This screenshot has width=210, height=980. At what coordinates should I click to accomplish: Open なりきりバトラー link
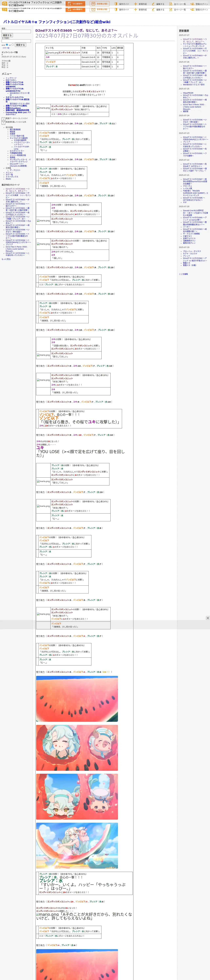point(17,151)
